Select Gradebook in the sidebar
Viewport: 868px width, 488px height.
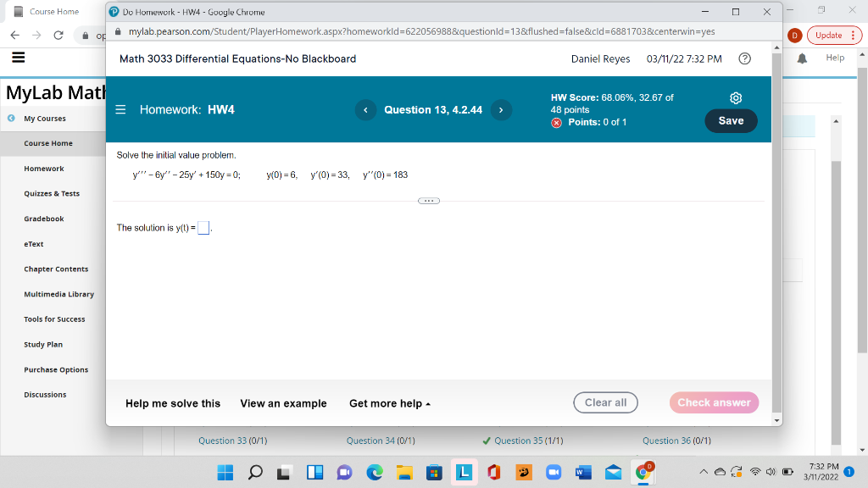pyautogui.click(x=44, y=219)
